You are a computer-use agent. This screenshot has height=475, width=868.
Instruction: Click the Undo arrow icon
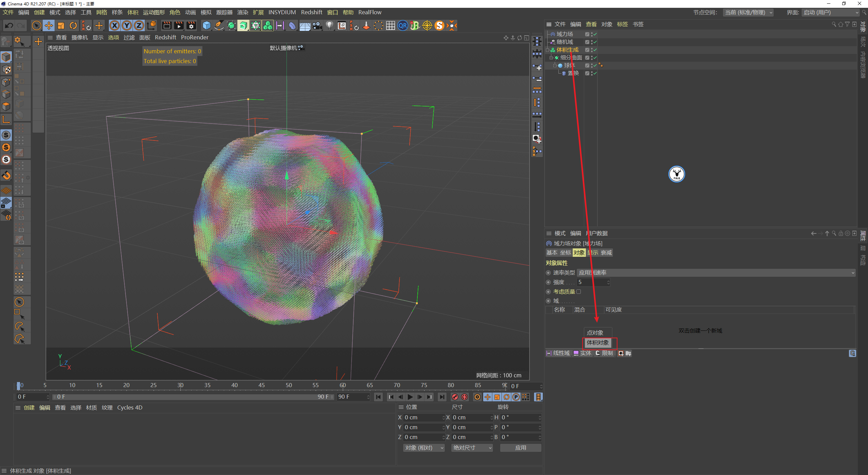[x=9, y=26]
